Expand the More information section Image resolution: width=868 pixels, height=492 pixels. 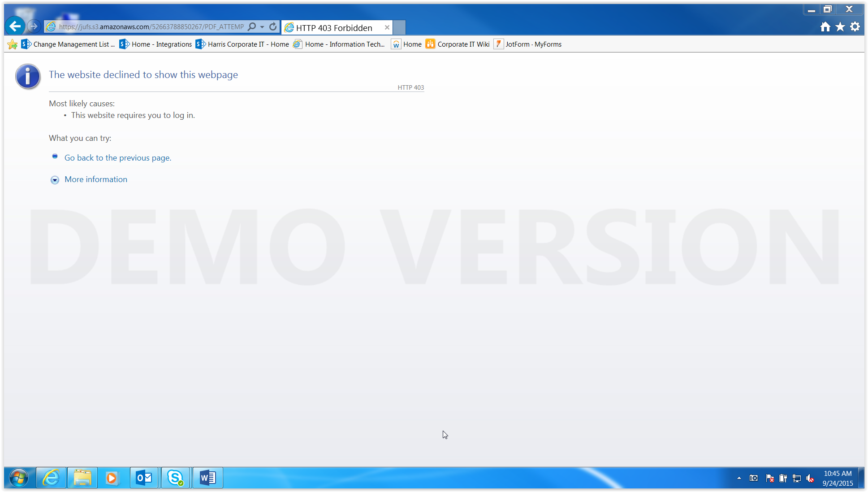pyautogui.click(x=95, y=179)
